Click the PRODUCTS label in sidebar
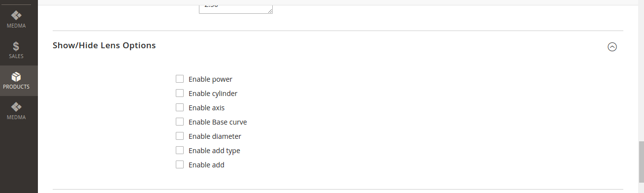The height and width of the screenshot is (193, 644). click(16, 87)
